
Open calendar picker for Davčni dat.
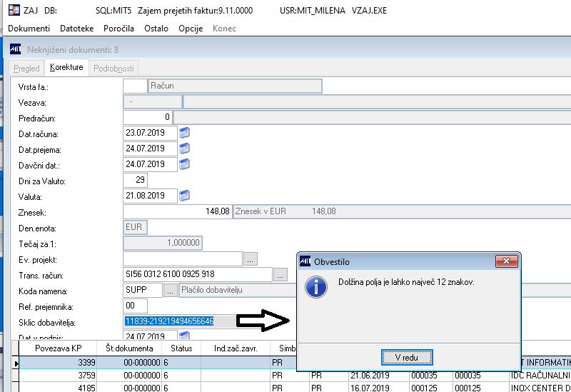point(184,164)
